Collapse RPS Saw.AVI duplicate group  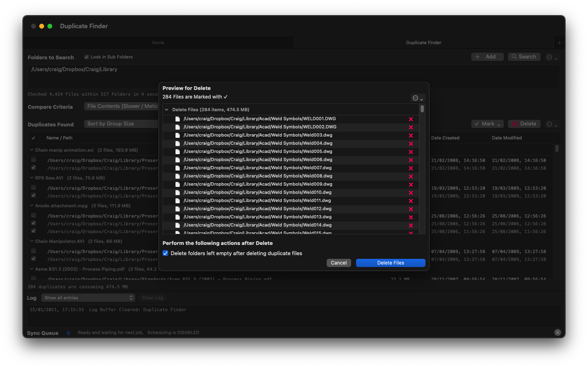(32, 178)
